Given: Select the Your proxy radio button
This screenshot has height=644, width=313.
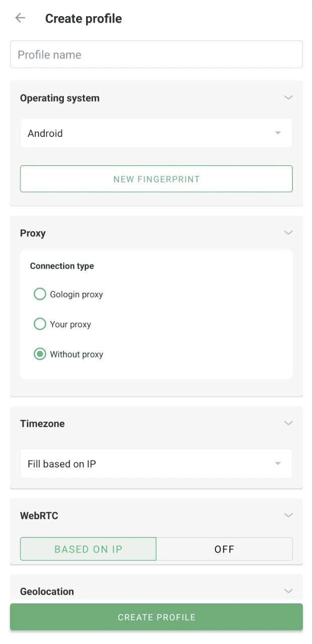Looking at the screenshot, I should (x=40, y=324).
